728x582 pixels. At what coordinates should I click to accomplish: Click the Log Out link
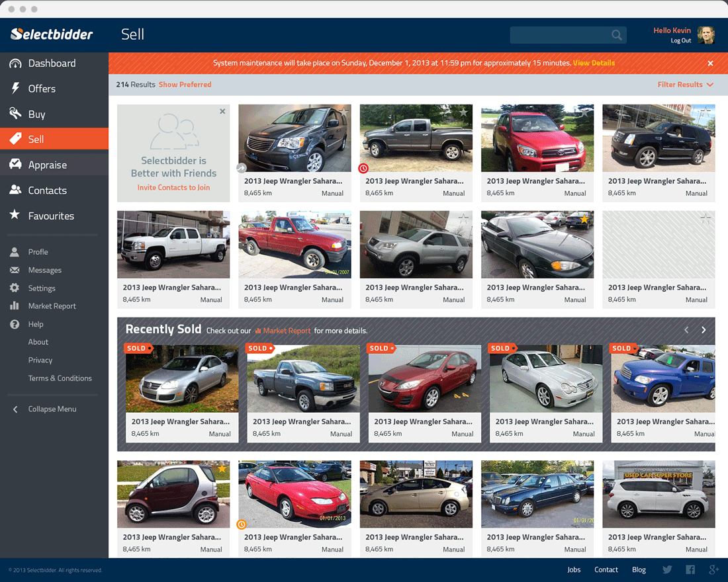(680, 41)
